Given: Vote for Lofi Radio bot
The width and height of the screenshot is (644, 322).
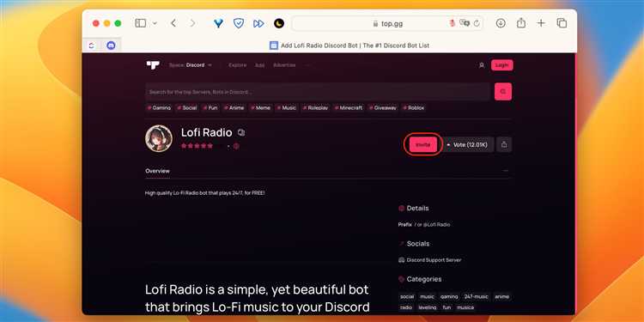Looking at the screenshot, I should (x=468, y=144).
